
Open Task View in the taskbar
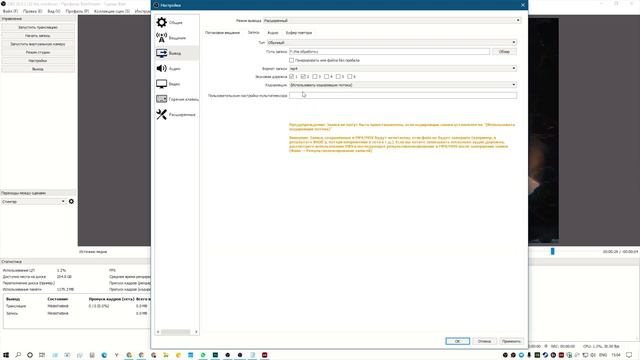tap(42, 355)
